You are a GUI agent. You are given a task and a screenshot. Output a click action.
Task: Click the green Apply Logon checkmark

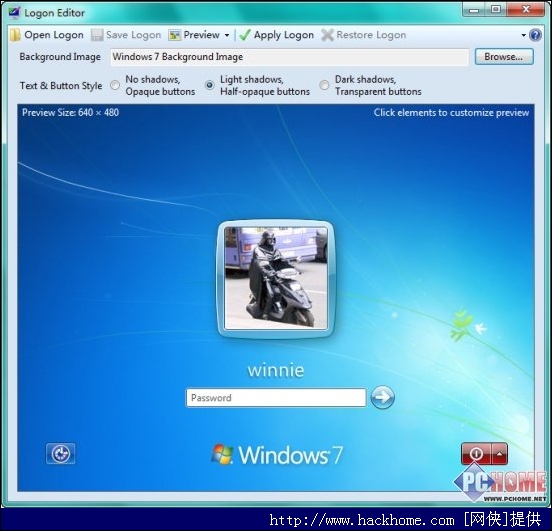[245, 35]
